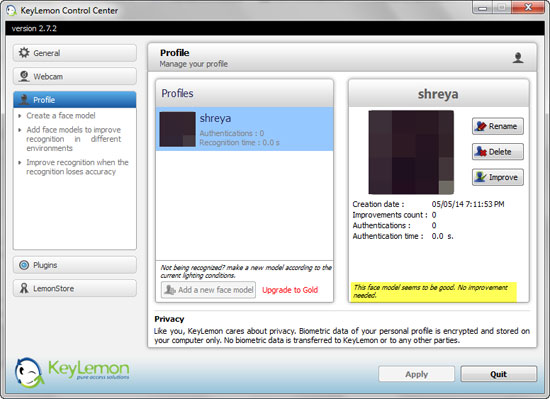Delete the shreya face model
The width and height of the screenshot is (550, 399).
pyautogui.click(x=498, y=151)
